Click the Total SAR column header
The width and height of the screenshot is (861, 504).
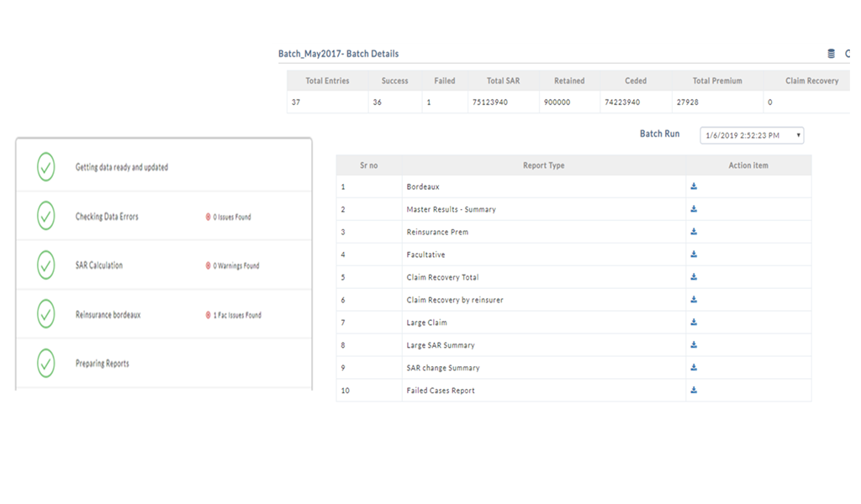click(x=503, y=81)
